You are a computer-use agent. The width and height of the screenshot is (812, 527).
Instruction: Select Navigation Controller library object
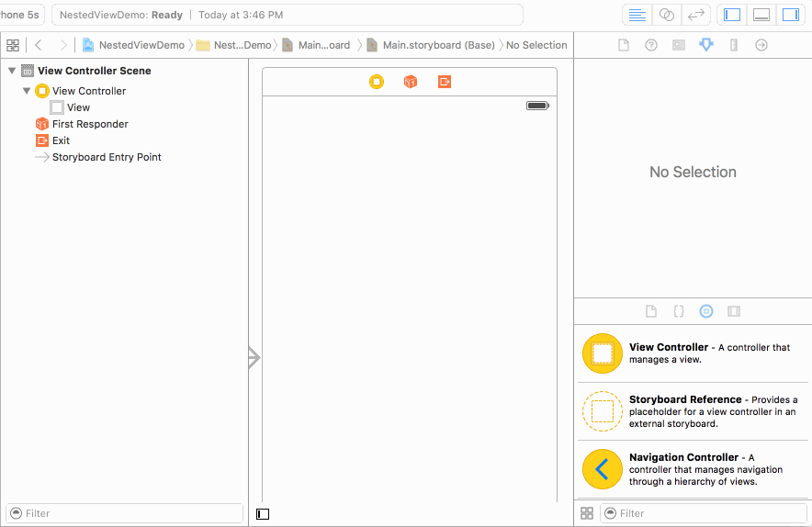(693, 469)
